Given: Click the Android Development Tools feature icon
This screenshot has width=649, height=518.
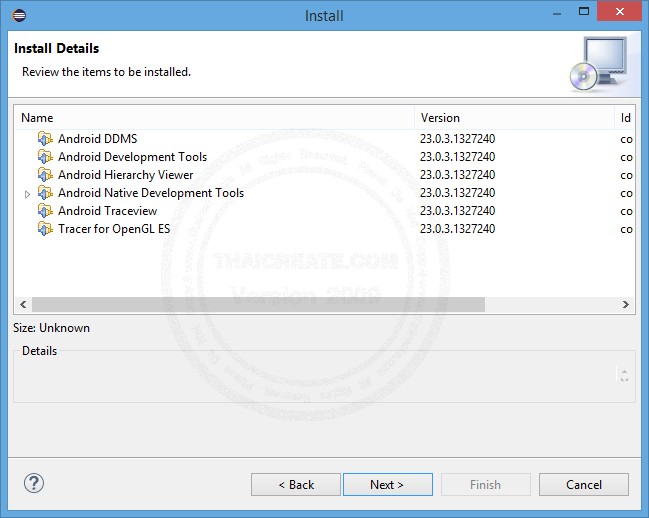Looking at the screenshot, I should 45,157.
